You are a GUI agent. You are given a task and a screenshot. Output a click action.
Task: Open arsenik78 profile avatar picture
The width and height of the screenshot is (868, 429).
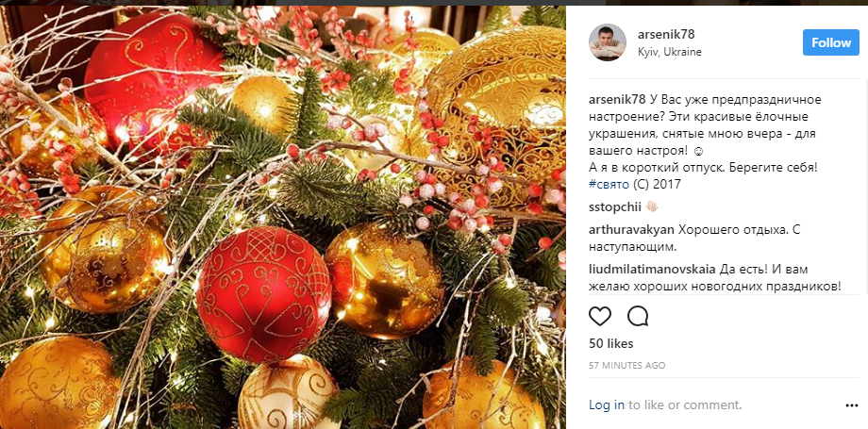pyautogui.click(x=608, y=42)
